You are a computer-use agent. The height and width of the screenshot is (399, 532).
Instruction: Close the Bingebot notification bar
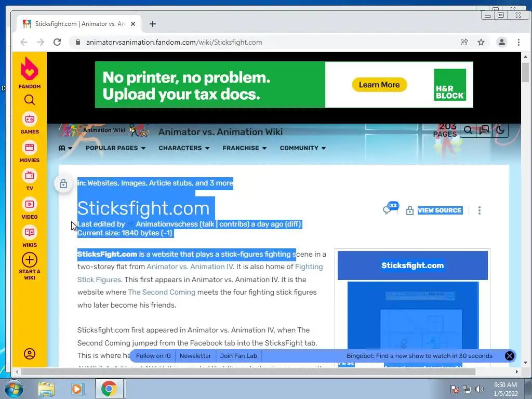(x=509, y=356)
